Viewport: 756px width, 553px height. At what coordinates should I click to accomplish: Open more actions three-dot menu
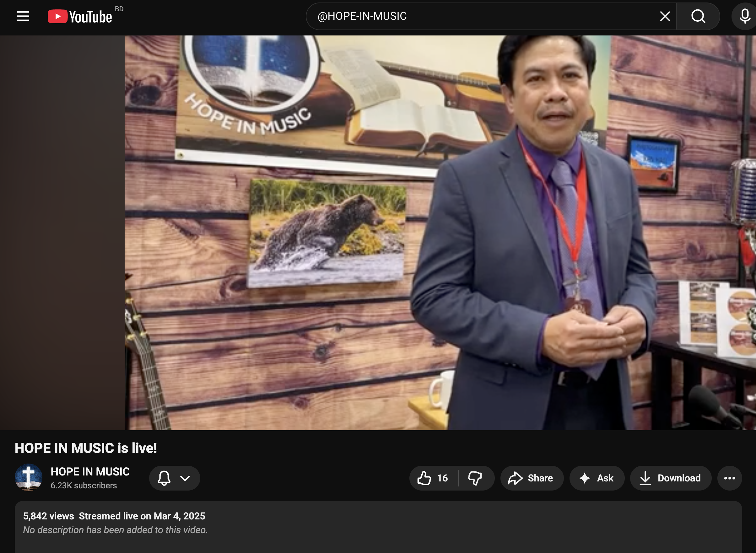[x=730, y=478]
